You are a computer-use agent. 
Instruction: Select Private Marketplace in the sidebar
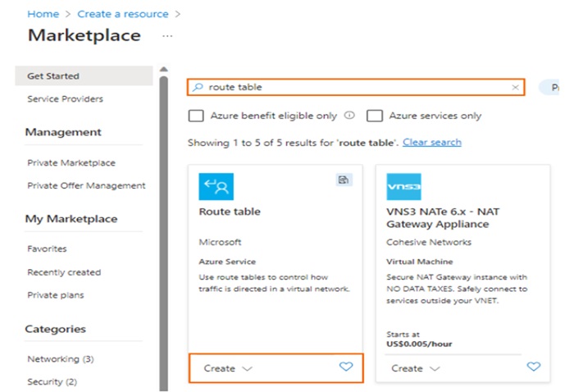pos(71,163)
